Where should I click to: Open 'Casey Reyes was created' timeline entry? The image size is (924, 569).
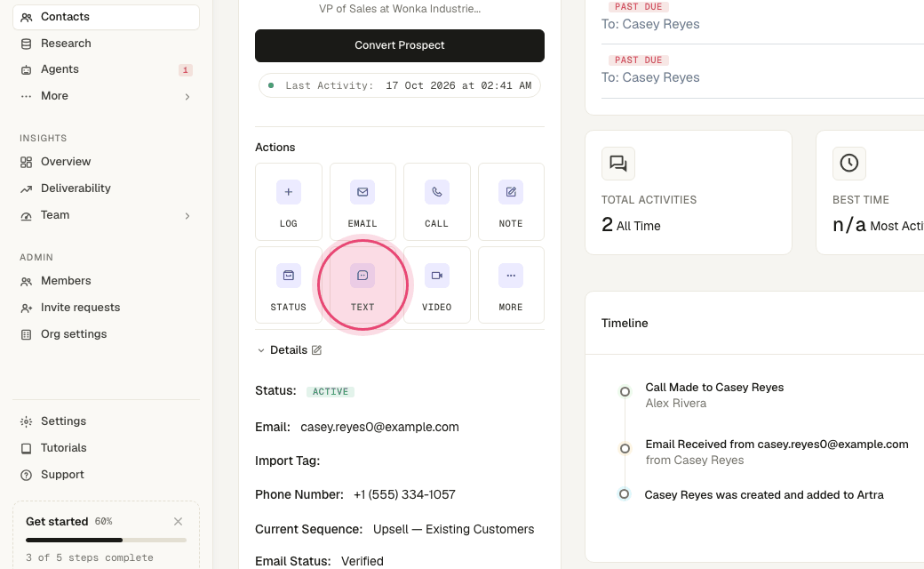(764, 495)
